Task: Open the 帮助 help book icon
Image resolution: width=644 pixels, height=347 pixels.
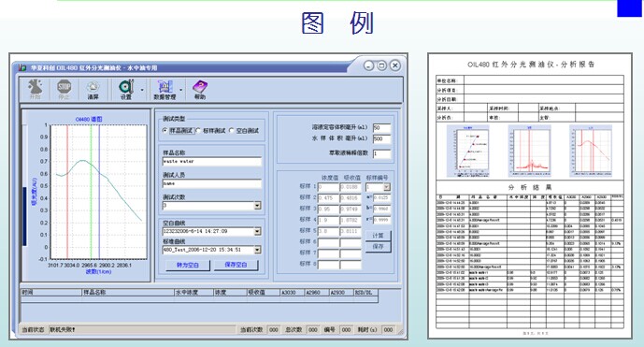Action: [200, 90]
